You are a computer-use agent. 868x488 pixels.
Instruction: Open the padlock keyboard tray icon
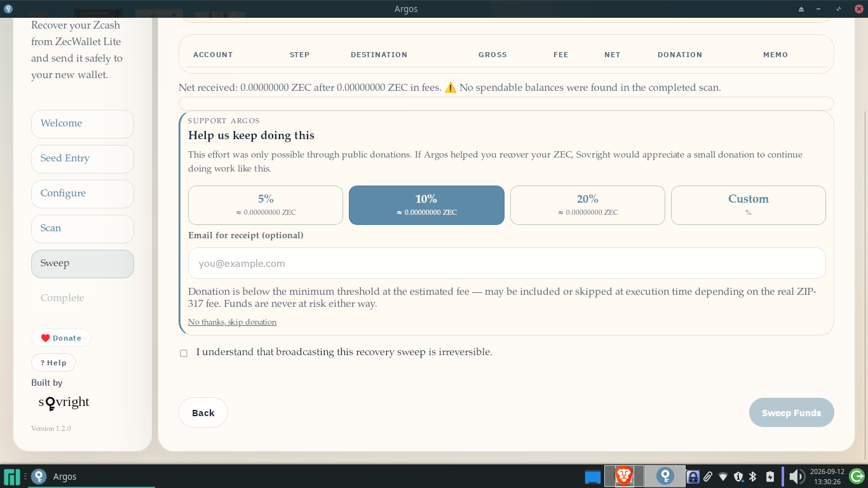pos(693,477)
